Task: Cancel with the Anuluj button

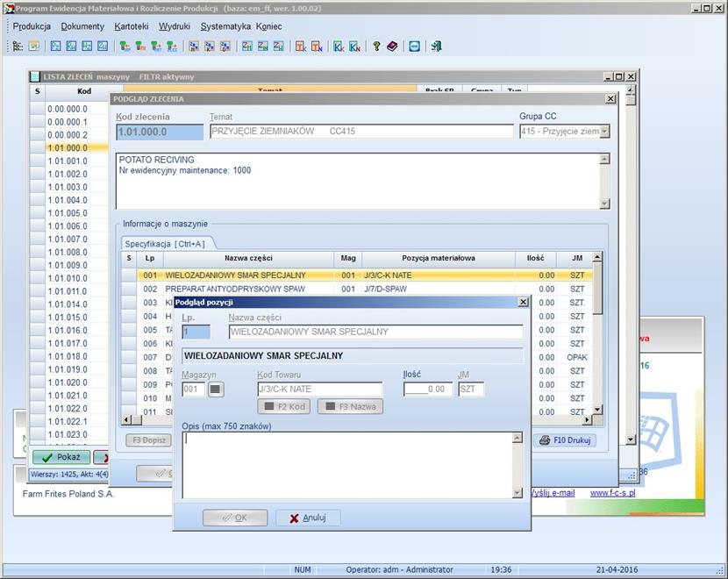Action: (308, 518)
